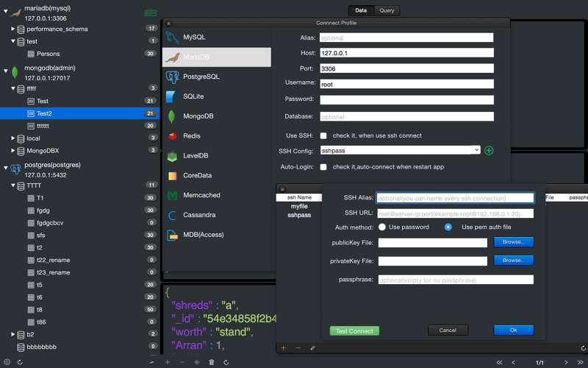
Task: Collapse the fffff database
Action: click(12, 88)
